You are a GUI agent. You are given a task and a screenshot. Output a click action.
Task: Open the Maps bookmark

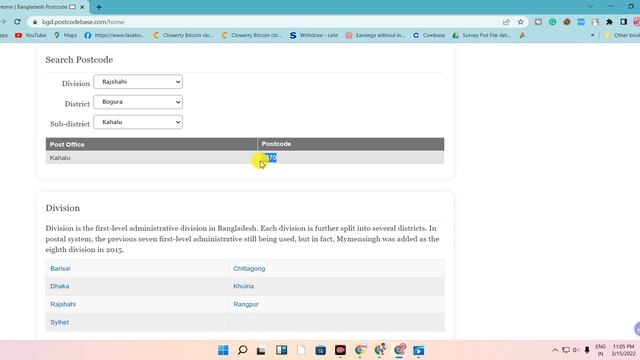[65, 36]
